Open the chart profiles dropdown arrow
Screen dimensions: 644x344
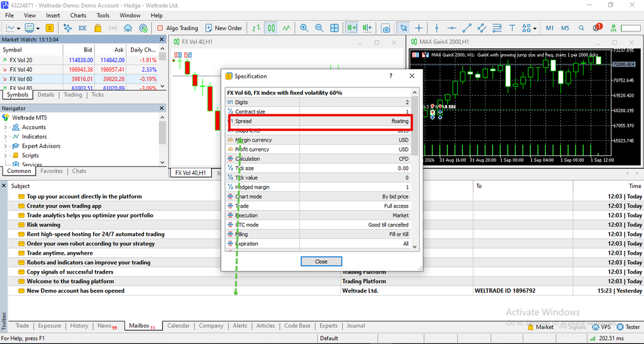[x=38, y=28]
